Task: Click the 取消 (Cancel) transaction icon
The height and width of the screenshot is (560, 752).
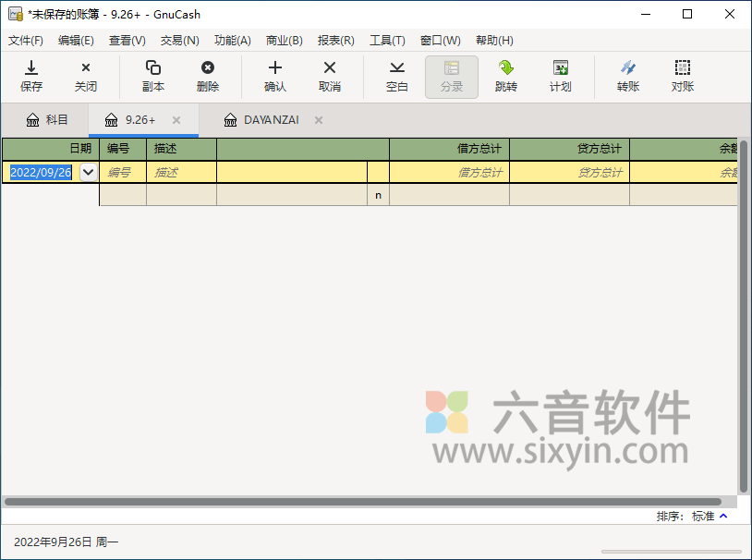Action: 330,76
